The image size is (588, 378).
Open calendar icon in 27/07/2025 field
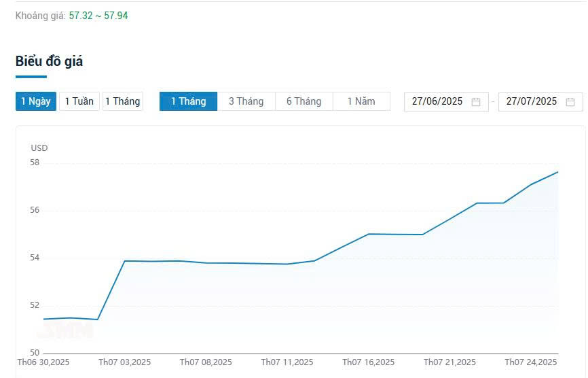pos(570,102)
